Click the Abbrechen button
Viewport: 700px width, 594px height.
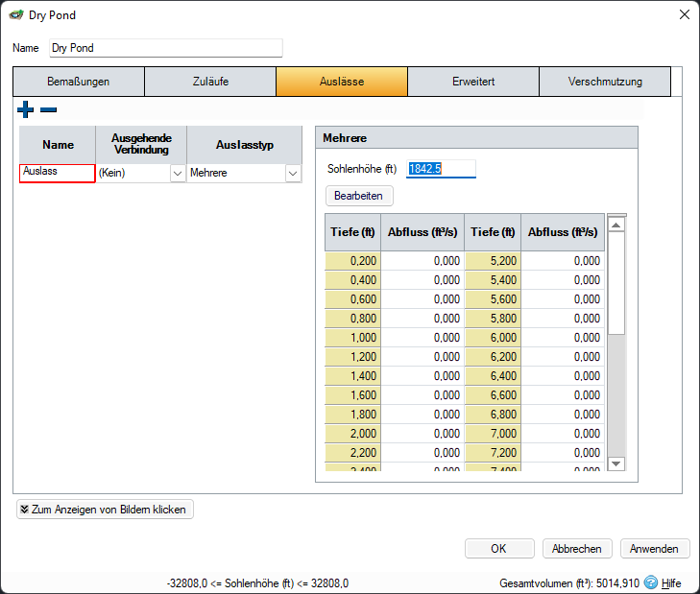pos(577,549)
